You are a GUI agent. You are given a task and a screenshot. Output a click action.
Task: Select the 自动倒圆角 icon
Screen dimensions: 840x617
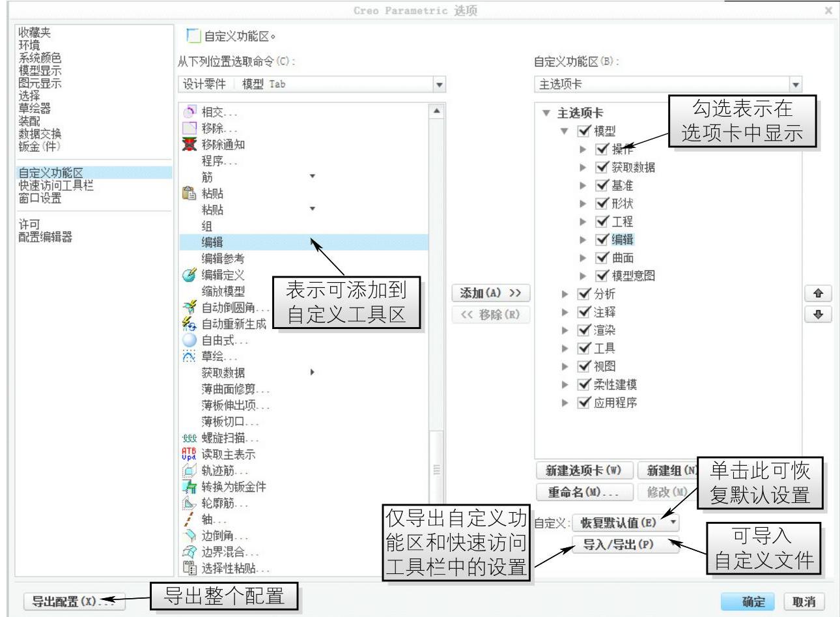[x=189, y=308]
